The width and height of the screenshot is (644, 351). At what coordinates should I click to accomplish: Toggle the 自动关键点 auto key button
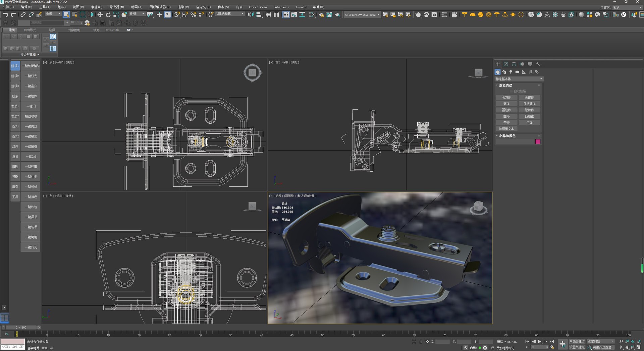pyautogui.click(x=577, y=342)
